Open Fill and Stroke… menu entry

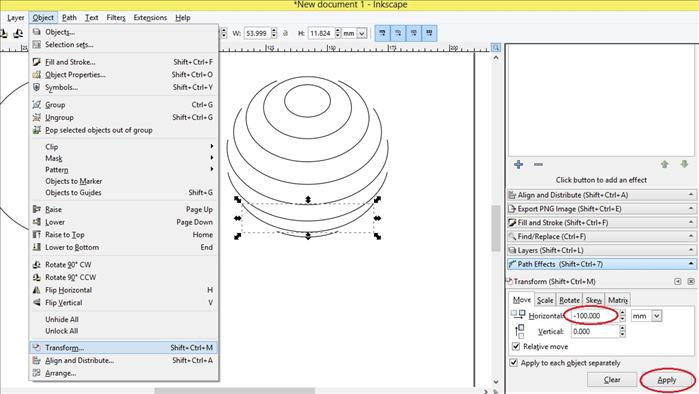pyautogui.click(x=124, y=62)
